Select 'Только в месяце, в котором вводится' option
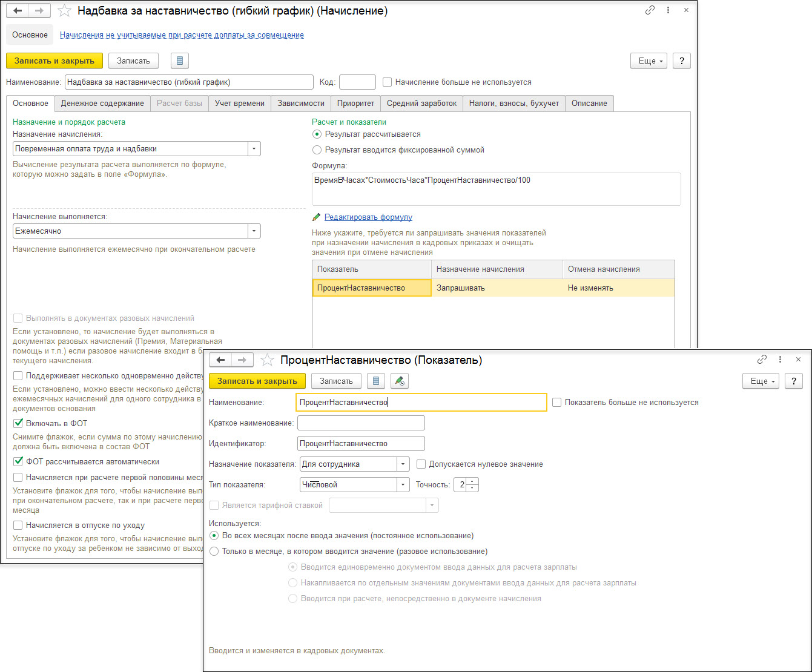Screen dimensions: 812x672 (214, 551)
